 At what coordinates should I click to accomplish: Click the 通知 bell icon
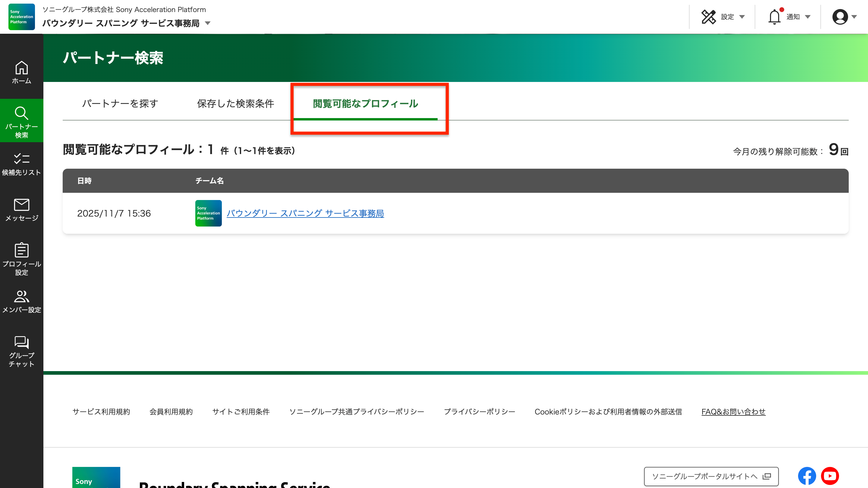pyautogui.click(x=774, y=16)
